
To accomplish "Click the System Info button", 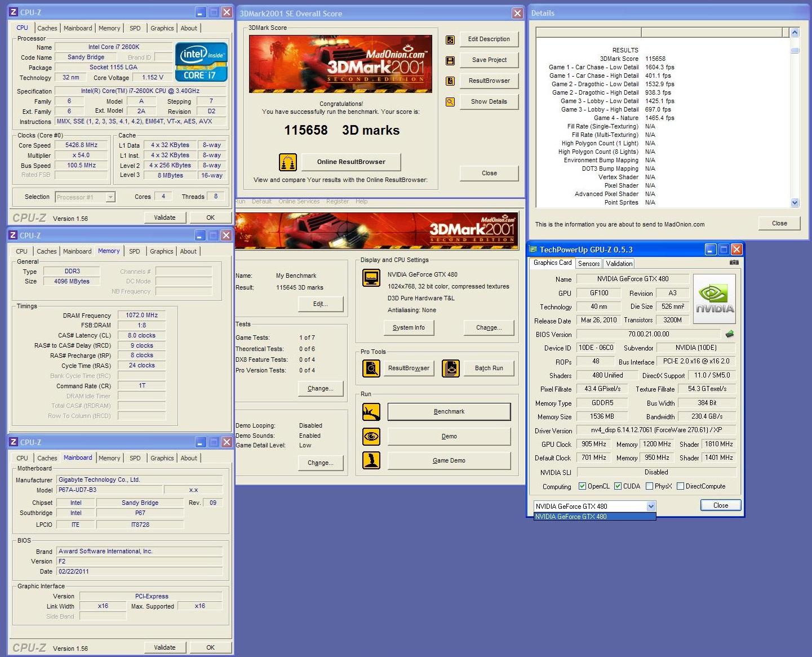I will point(409,327).
